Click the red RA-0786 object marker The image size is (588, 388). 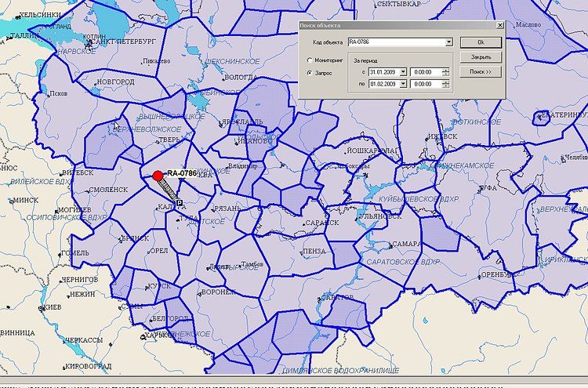tap(158, 176)
